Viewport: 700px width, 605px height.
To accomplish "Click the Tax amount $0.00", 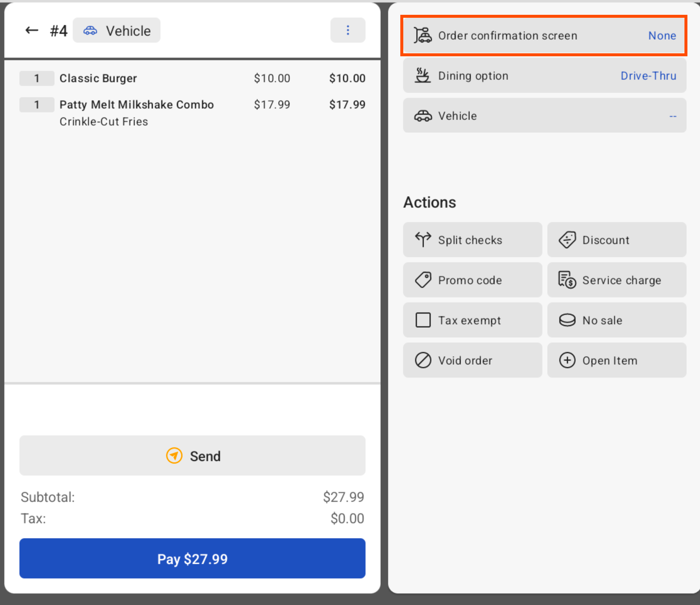I will point(347,518).
